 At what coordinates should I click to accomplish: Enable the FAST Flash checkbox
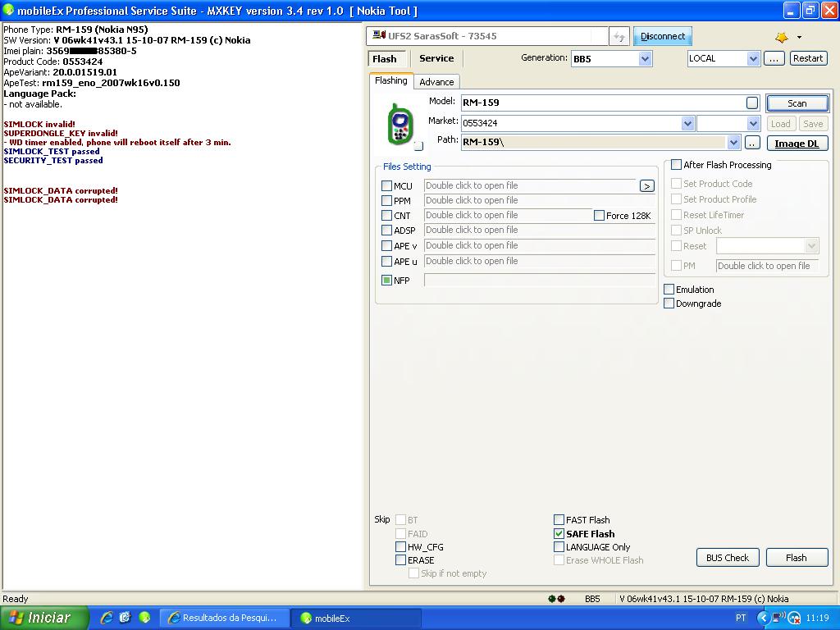[559, 520]
